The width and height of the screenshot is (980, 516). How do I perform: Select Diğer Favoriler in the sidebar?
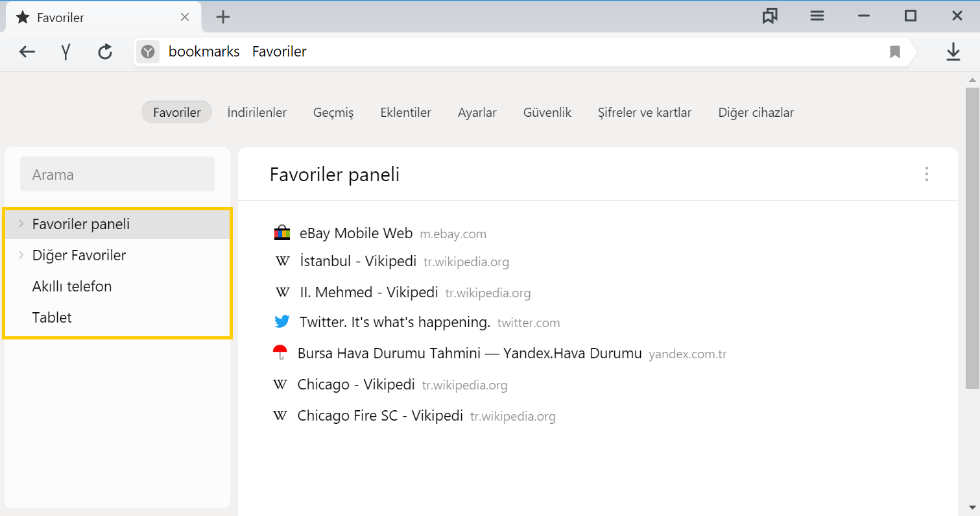click(117, 255)
